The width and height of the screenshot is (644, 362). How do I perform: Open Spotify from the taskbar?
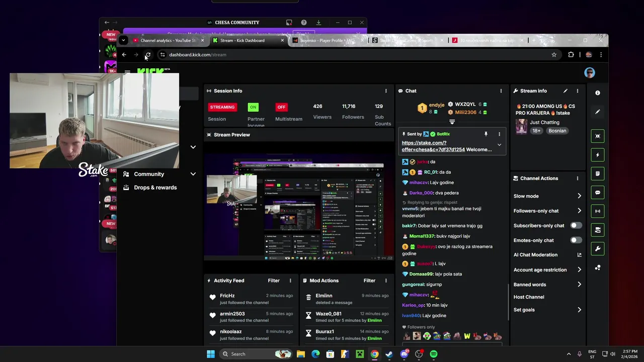pos(434,354)
